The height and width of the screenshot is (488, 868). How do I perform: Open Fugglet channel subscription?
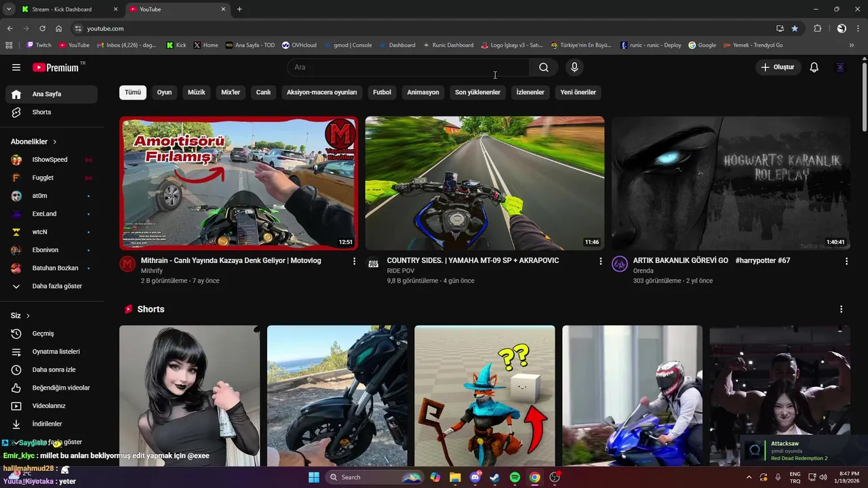(52, 178)
